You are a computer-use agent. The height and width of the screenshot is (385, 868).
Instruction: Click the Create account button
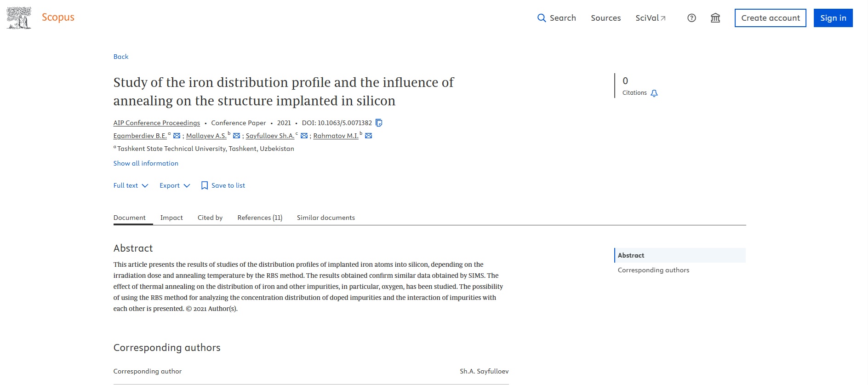coord(770,18)
